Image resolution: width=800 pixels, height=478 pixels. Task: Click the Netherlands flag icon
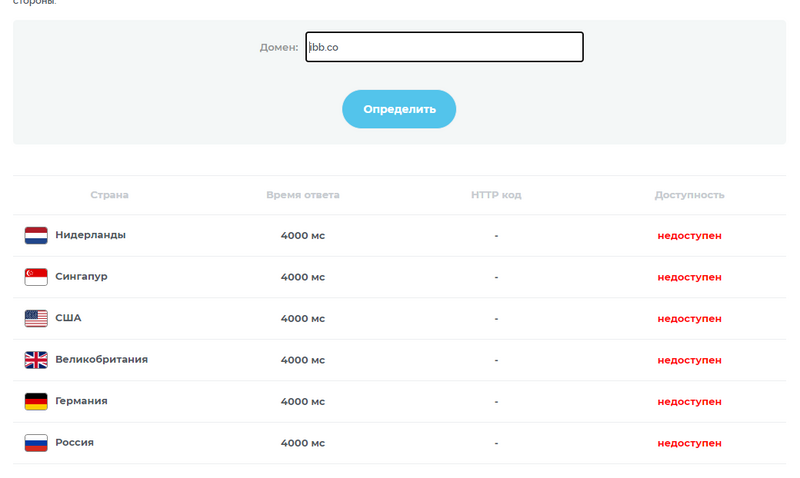pos(36,235)
